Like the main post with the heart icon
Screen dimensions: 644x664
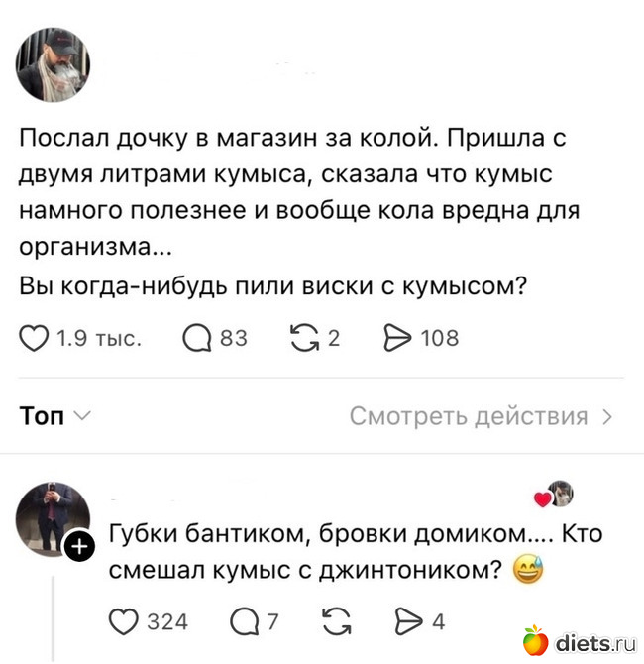(x=34, y=338)
